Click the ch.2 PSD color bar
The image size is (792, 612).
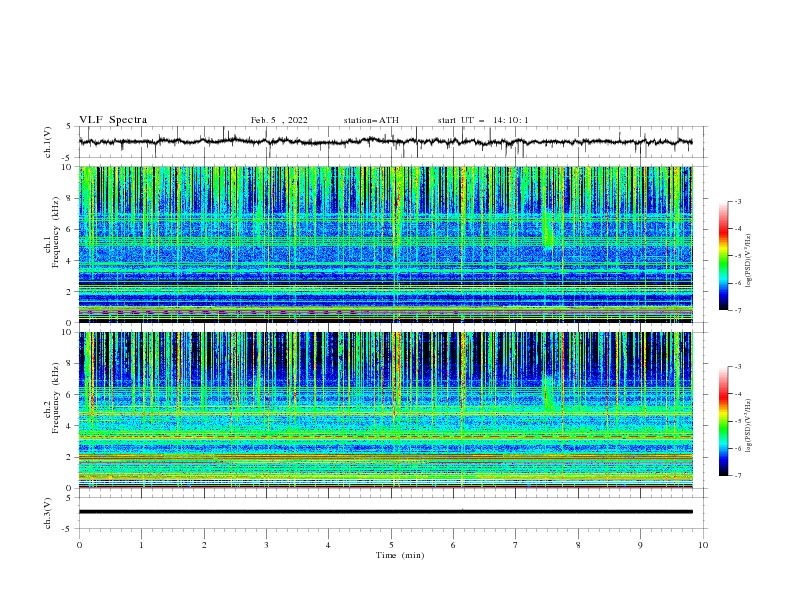click(x=723, y=421)
